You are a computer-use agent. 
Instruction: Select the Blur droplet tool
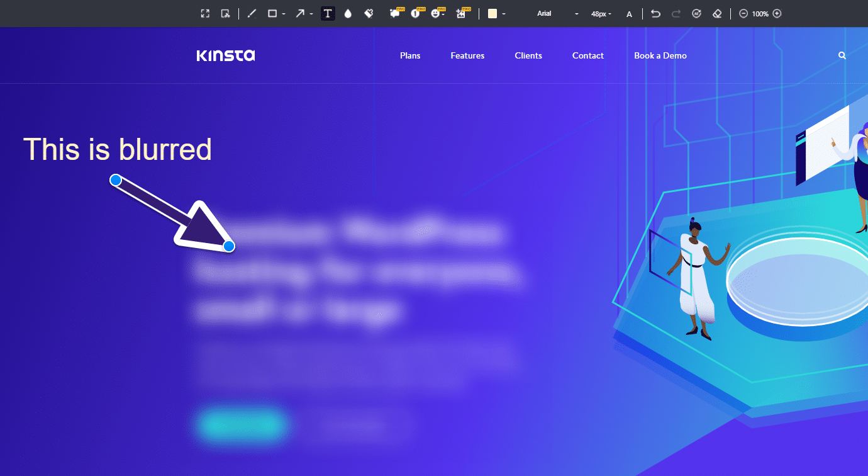348,14
